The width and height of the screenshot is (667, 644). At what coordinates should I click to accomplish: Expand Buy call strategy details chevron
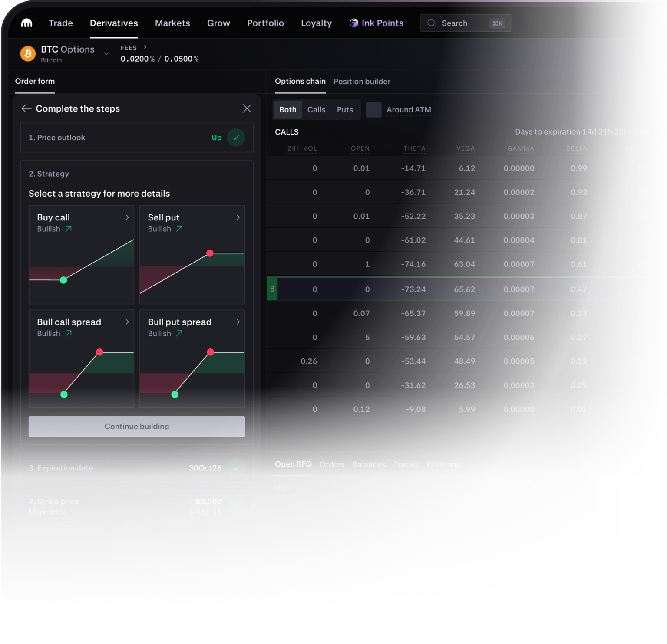click(x=127, y=217)
